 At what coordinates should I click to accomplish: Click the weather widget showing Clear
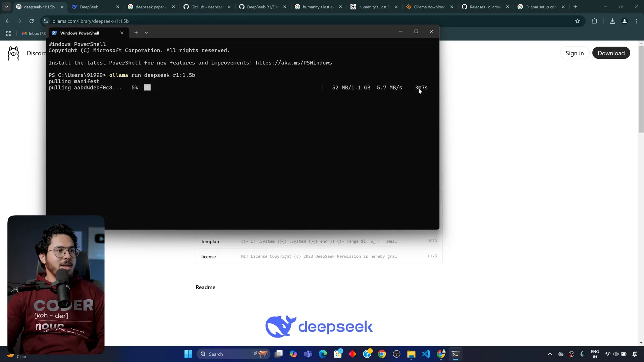(17, 356)
